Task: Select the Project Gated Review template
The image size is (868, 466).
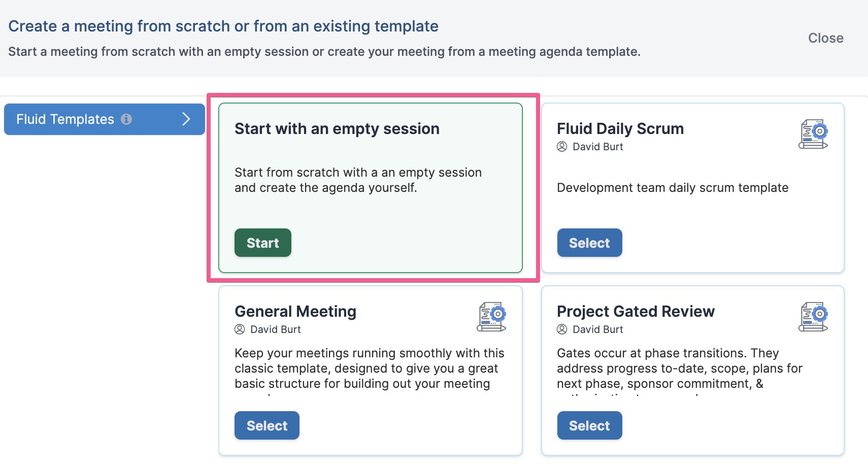Action: 589,425
